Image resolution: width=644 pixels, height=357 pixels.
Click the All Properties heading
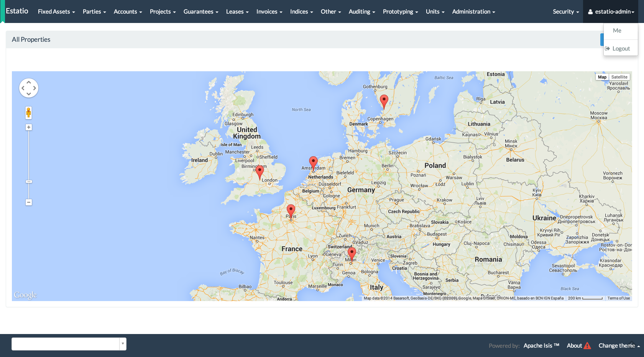[x=31, y=39]
